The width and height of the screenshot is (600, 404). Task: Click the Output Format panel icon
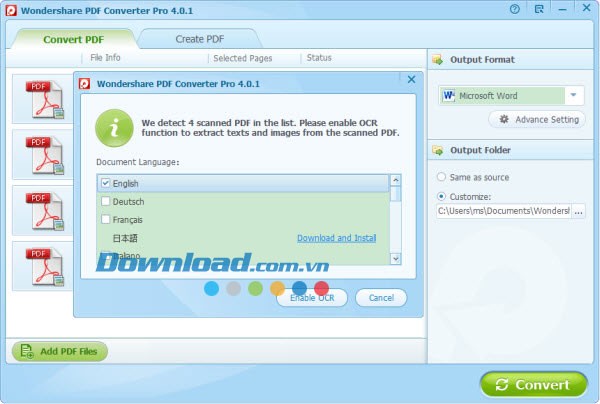437,60
